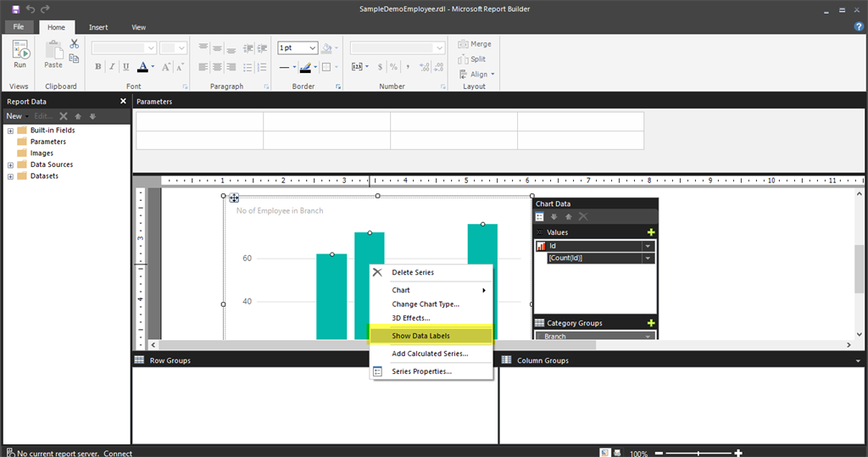Apply currency format with dollar icon
This screenshot has height=457, width=868.
[x=380, y=67]
